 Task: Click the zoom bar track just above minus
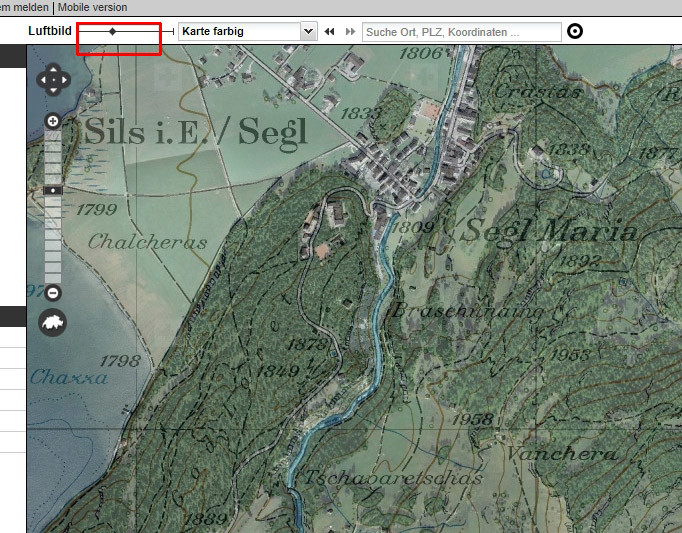tap(53, 277)
